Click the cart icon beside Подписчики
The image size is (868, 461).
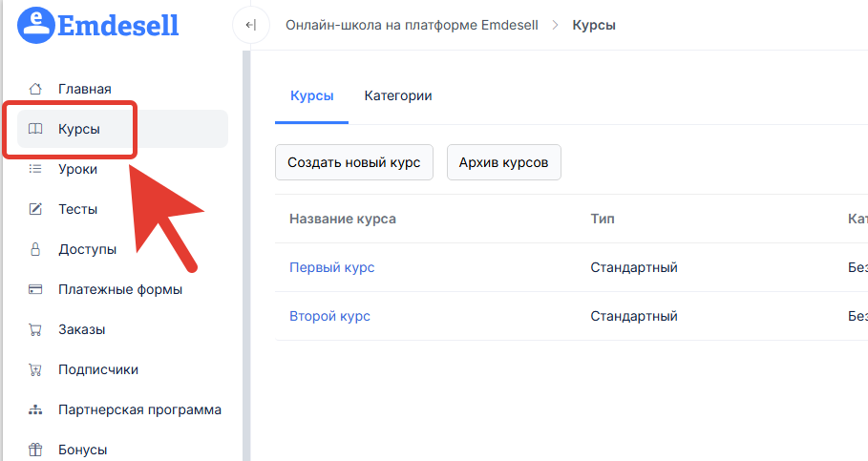(x=35, y=369)
